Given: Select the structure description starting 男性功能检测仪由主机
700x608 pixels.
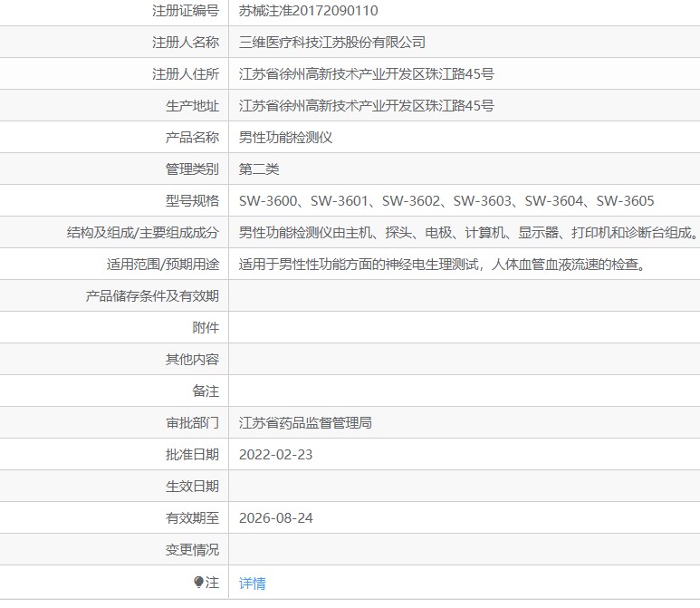Looking at the screenshot, I should click(469, 233).
